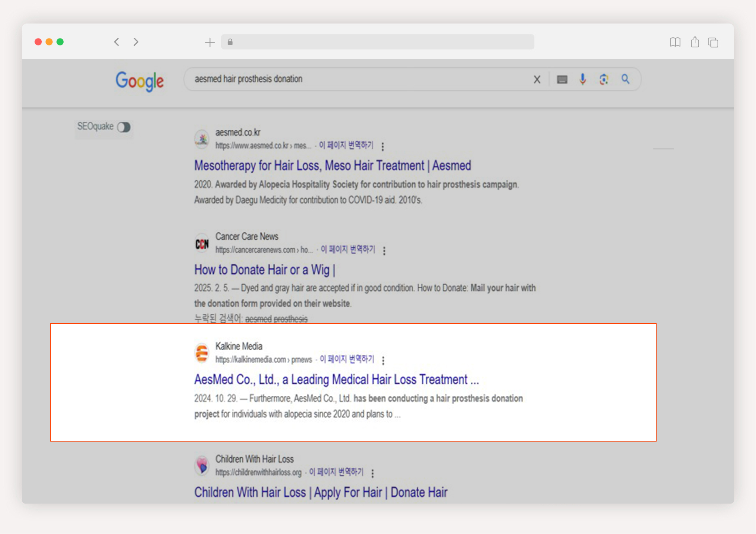This screenshot has width=756, height=534.
Task: Click the https://childrenwithhairloss.org URL text
Action: pos(258,472)
